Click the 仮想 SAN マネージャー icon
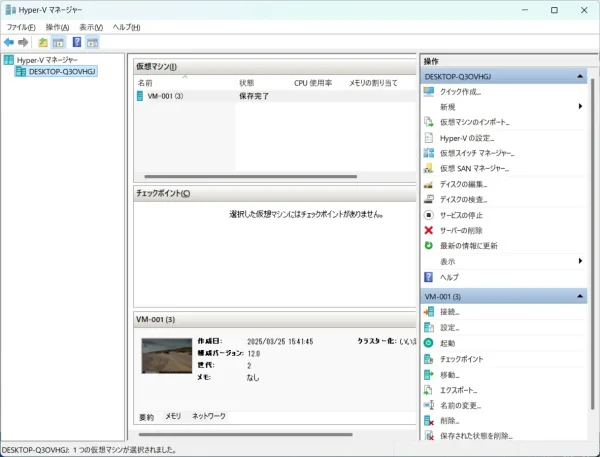Viewport: 600px width, 457px height. click(429, 168)
